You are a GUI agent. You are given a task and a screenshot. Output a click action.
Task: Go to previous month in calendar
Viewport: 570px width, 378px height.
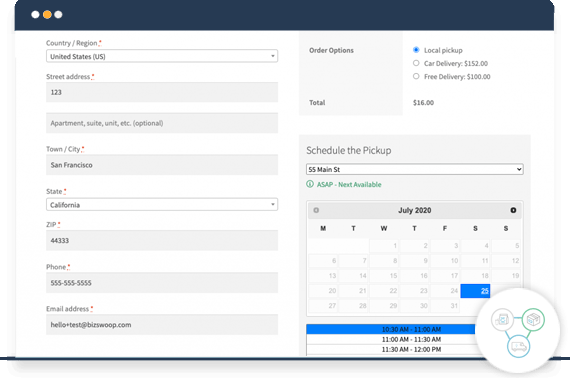(x=316, y=210)
